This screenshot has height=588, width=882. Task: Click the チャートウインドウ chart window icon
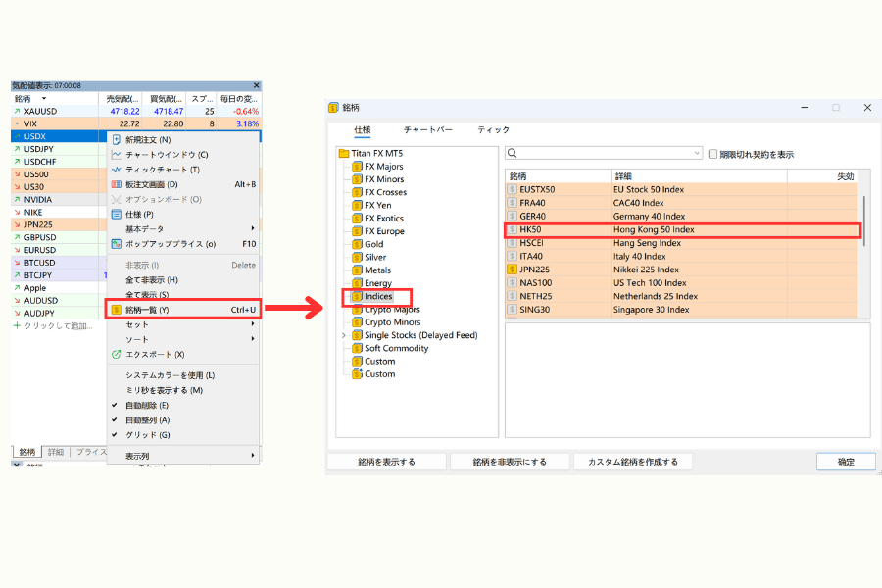tap(117, 155)
